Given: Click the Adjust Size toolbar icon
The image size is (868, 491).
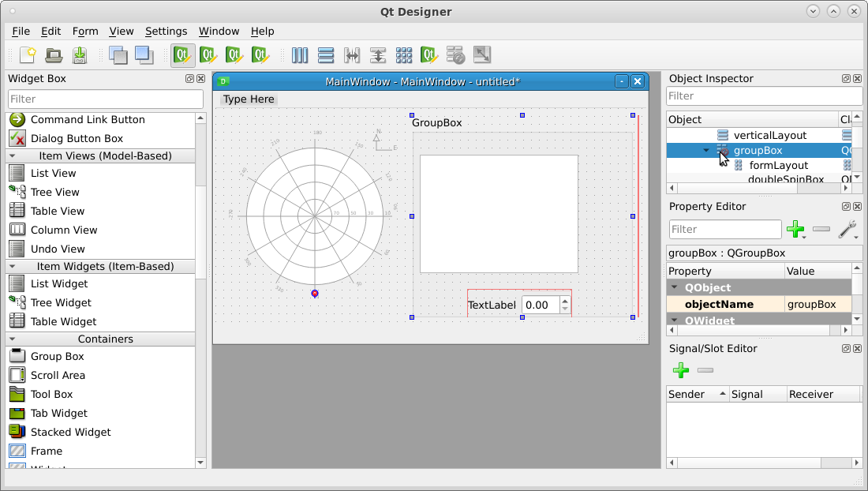Looking at the screenshot, I should click(482, 55).
